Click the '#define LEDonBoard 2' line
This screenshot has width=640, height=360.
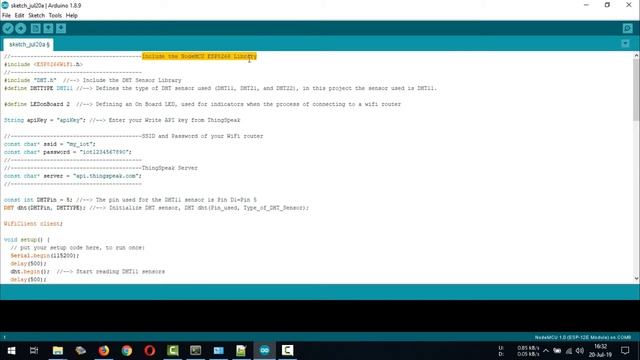click(x=202, y=104)
